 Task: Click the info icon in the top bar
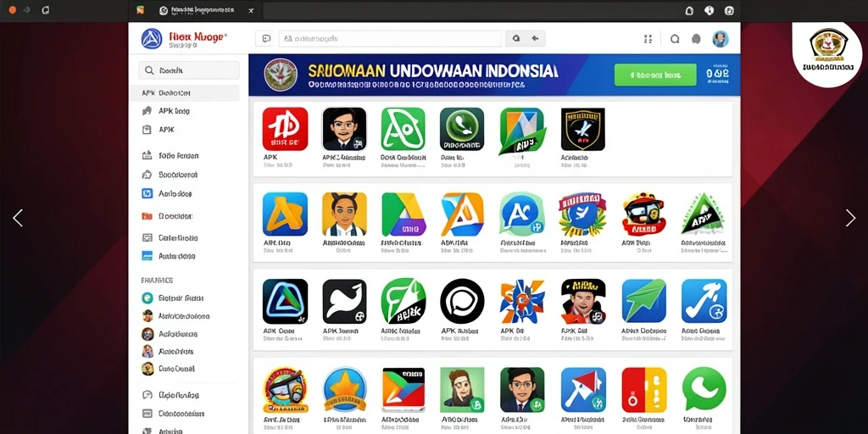click(x=709, y=10)
